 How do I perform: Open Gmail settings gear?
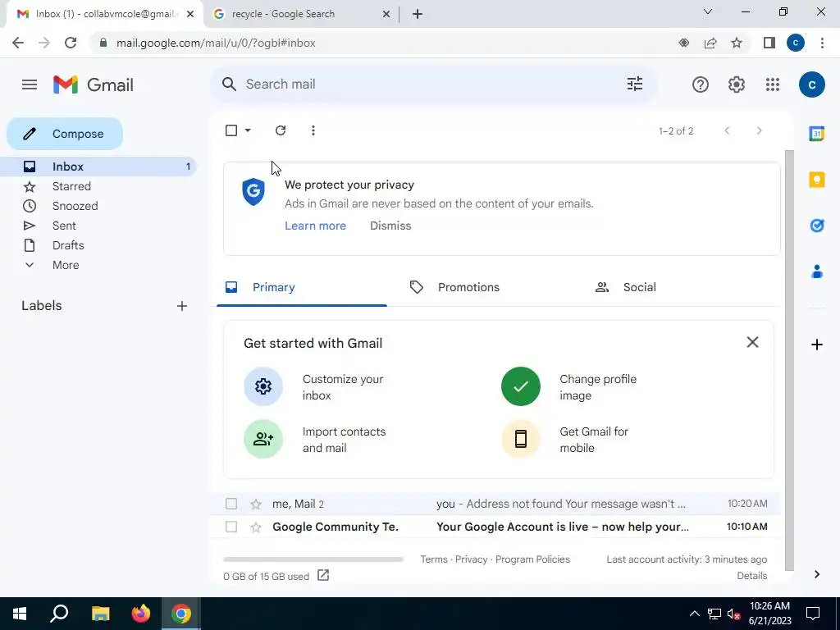(x=737, y=84)
